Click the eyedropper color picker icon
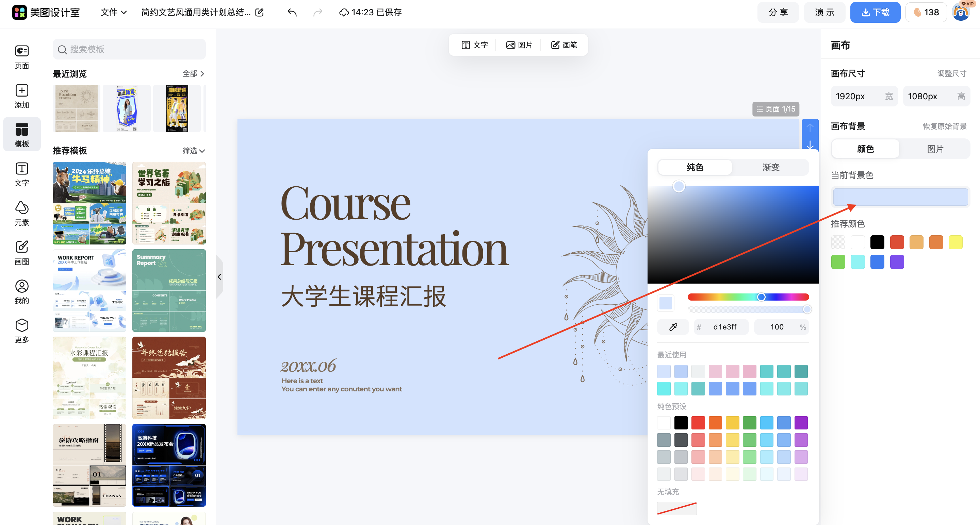The image size is (980, 525). click(673, 327)
